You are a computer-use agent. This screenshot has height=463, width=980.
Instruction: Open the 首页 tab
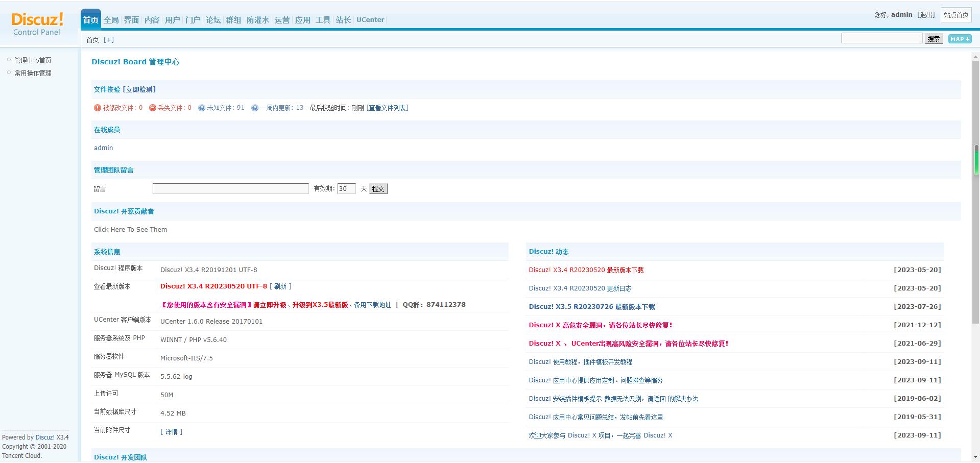91,20
